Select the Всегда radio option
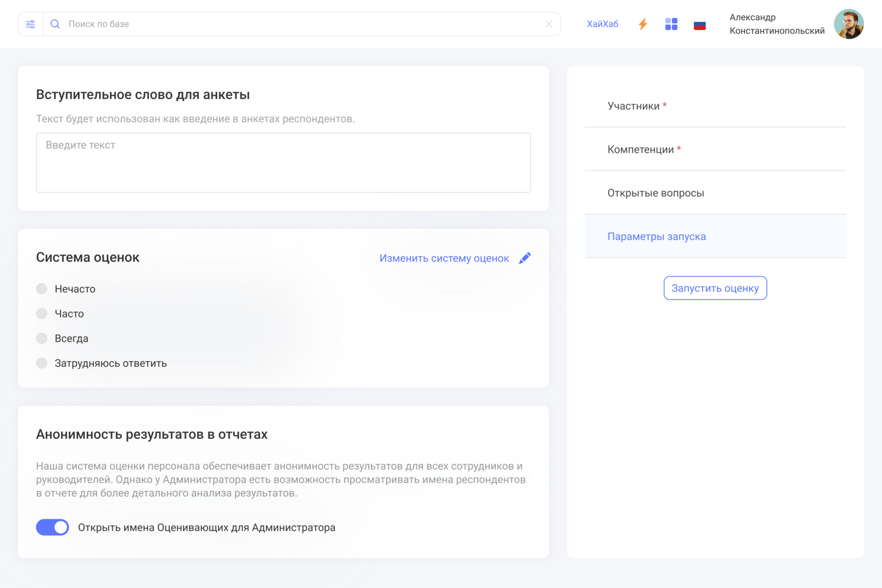Viewport: 882px width, 588px height. coord(42,338)
